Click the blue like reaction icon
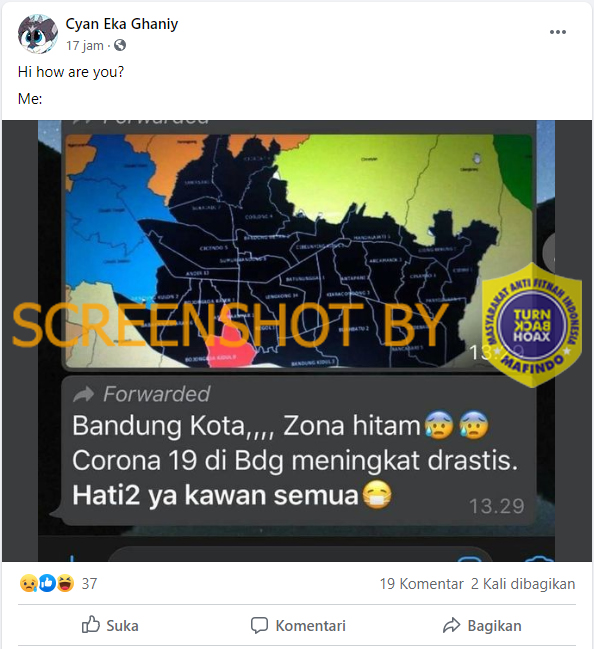The width and height of the screenshot is (594, 649). (47, 583)
